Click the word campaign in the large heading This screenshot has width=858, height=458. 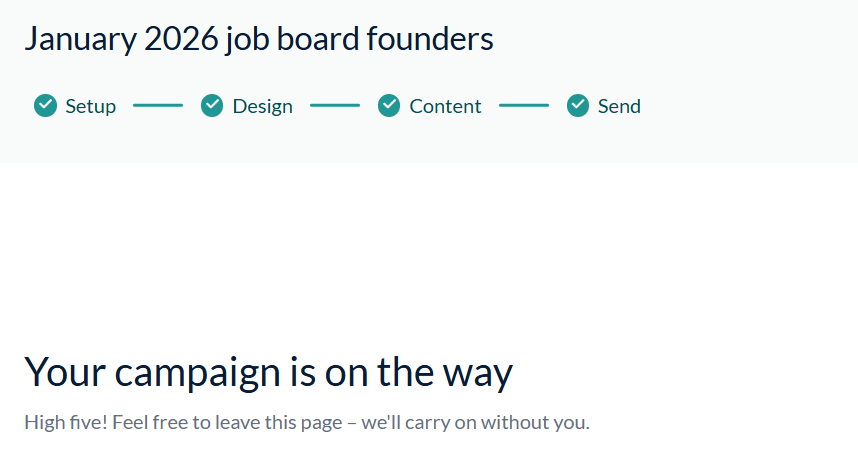198,374
